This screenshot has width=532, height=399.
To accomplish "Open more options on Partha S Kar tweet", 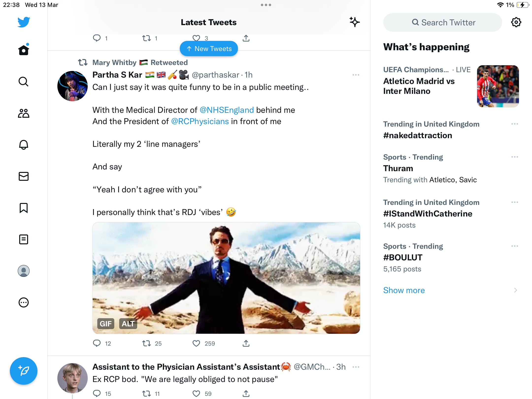I will coord(356,75).
